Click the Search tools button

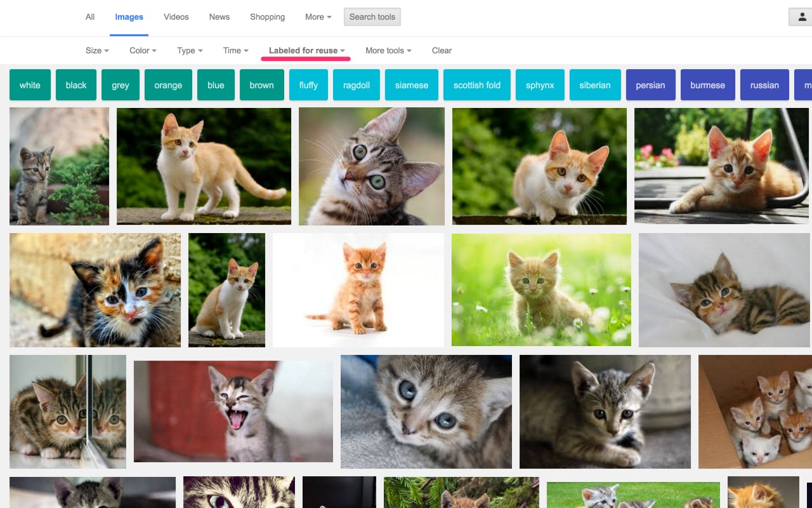click(372, 17)
